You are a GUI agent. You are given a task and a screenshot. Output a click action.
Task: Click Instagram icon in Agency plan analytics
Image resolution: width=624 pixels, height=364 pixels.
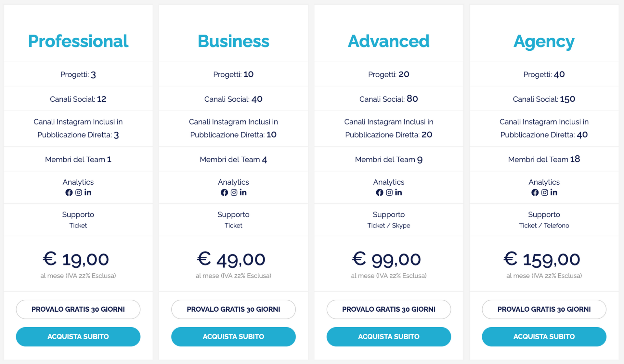[545, 192]
